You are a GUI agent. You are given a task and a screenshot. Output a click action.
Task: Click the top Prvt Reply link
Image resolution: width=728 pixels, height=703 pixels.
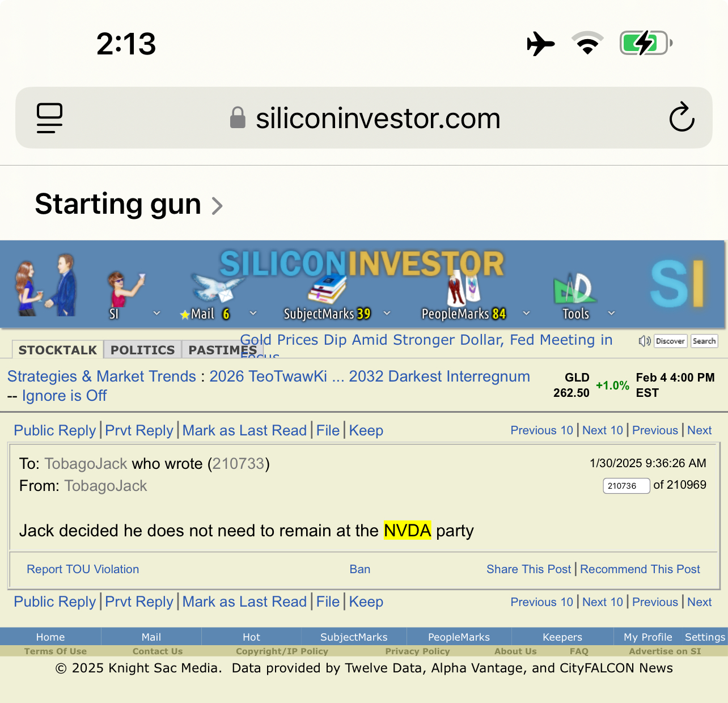[x=139, y=430]
